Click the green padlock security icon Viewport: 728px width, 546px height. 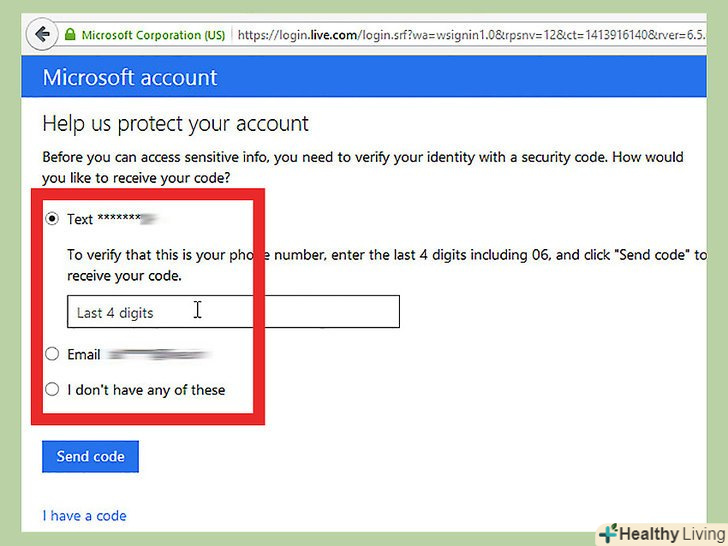69,35
